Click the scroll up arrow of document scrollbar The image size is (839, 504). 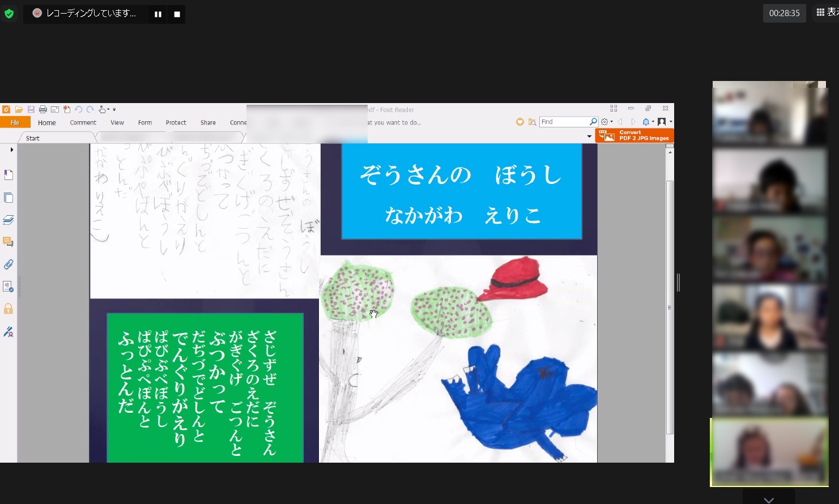(x=670, y=152)
